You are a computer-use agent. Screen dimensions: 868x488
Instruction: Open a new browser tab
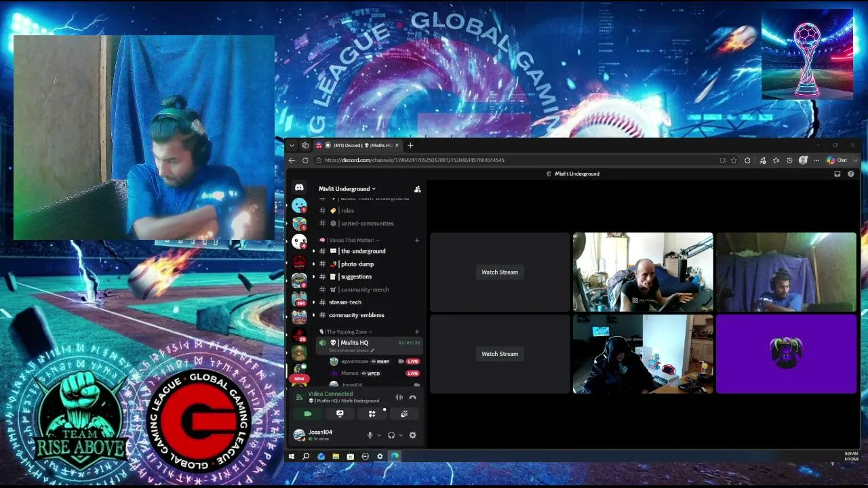(410, 146)
